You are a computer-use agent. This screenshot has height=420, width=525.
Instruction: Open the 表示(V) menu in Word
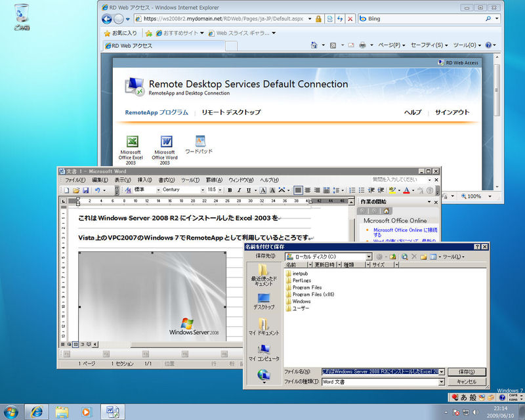[x=123, y=180]
